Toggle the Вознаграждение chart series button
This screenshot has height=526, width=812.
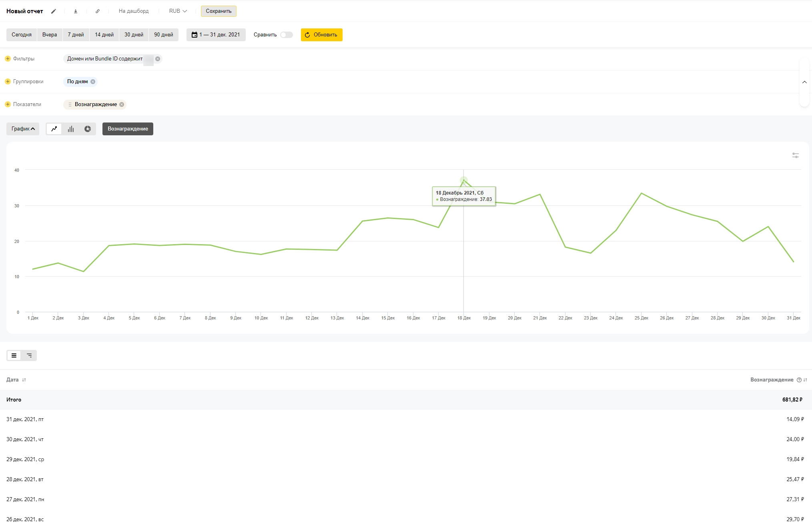pos(128,129)
